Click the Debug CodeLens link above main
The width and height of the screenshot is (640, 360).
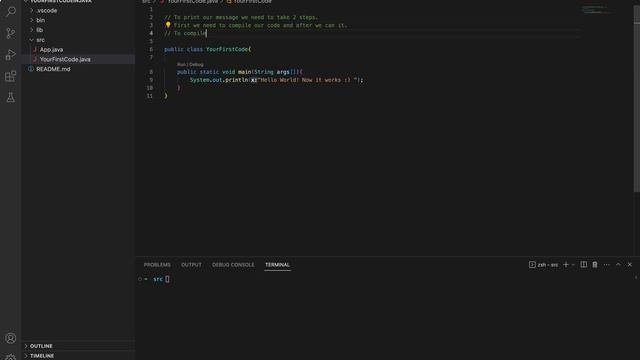point(196,64)
